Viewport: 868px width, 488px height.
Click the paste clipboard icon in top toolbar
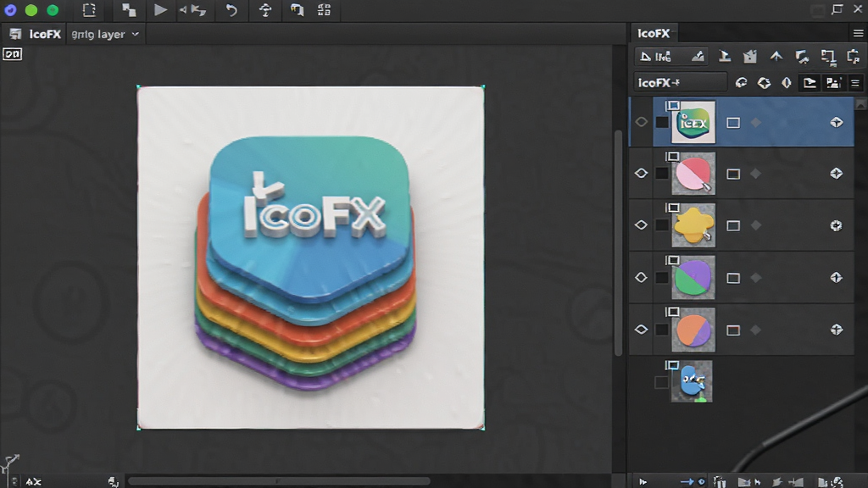point(298,10)
